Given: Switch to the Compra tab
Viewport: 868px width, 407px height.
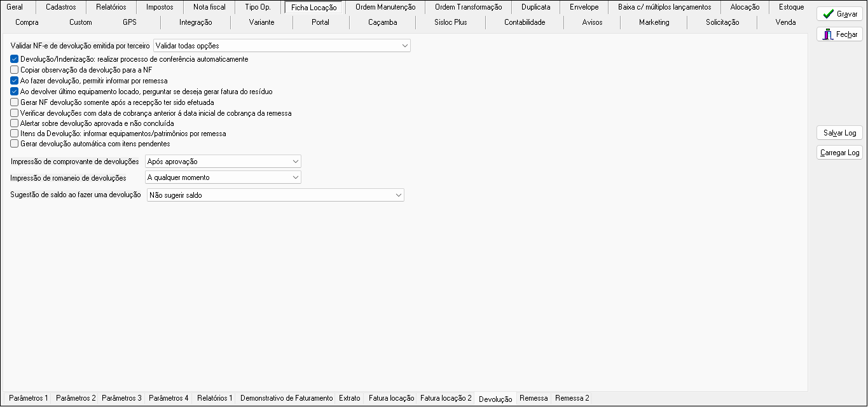Looking at the screenshot, I should (x=27, y=22).
